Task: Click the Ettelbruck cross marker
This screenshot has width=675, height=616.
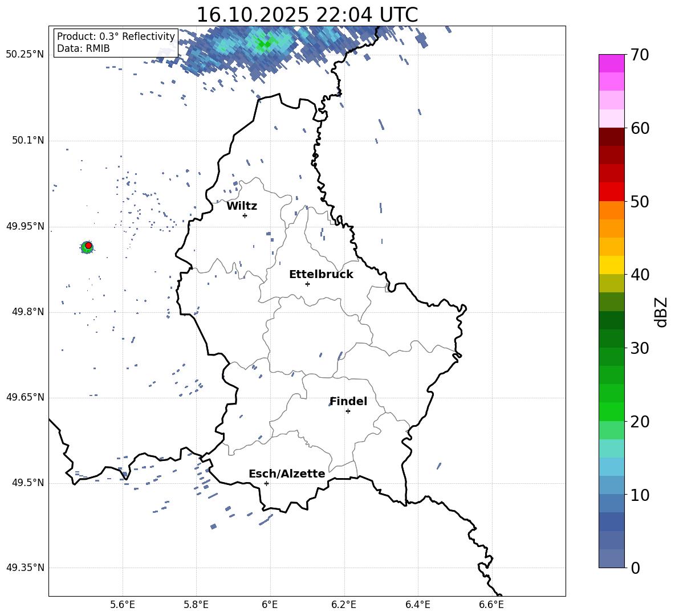Action: (307, 284)
